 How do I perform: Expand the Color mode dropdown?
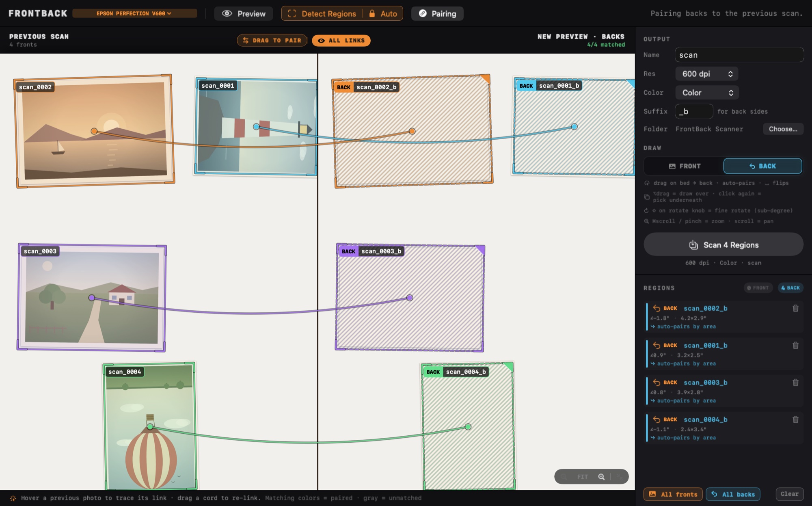707,93
